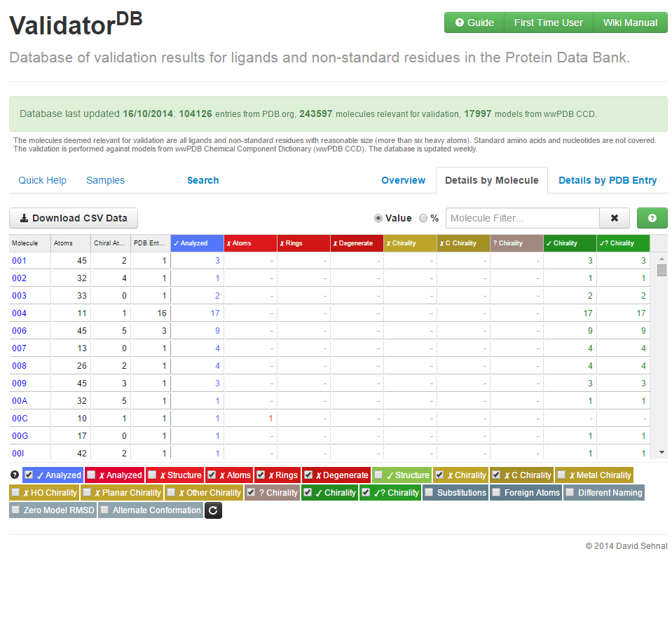
Task: Open the Guide button
Action: tap(474, 22)
